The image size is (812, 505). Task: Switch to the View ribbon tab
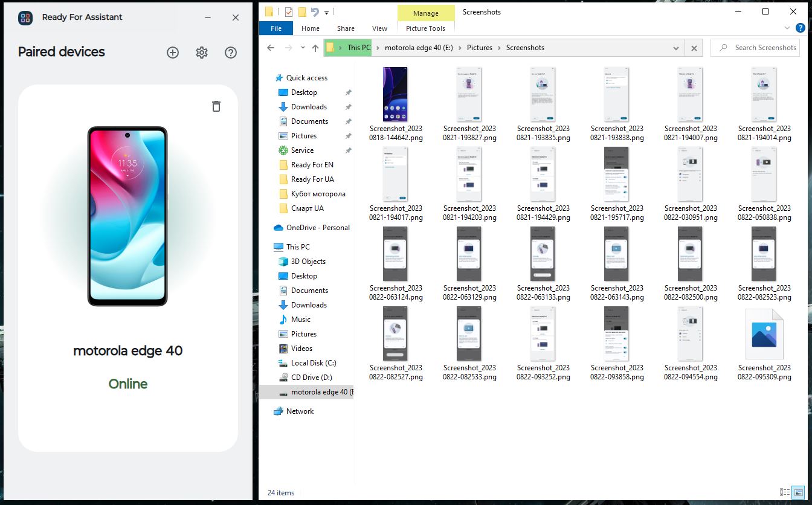pos(380,28)
